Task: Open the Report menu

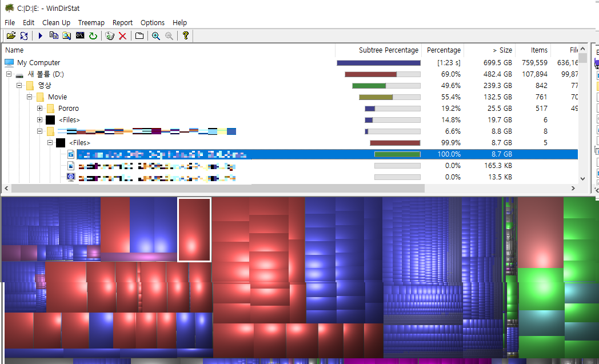Action: [x=122, y=22]
